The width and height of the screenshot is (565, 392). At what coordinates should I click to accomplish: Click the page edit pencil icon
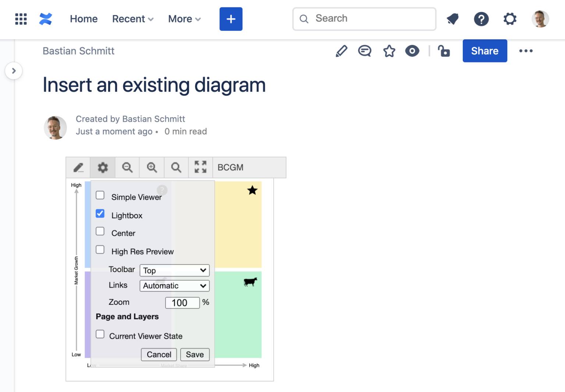pyautogui.click(x=341, y=51)
